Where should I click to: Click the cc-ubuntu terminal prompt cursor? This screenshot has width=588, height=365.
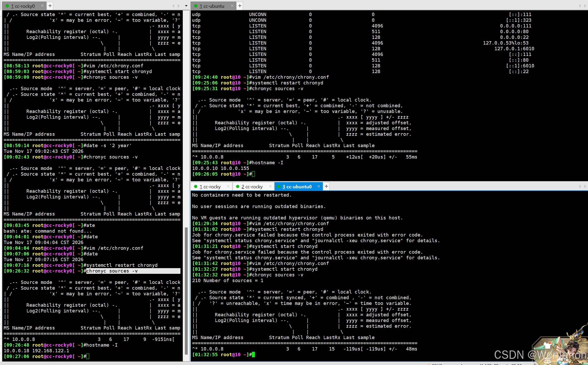254,174
